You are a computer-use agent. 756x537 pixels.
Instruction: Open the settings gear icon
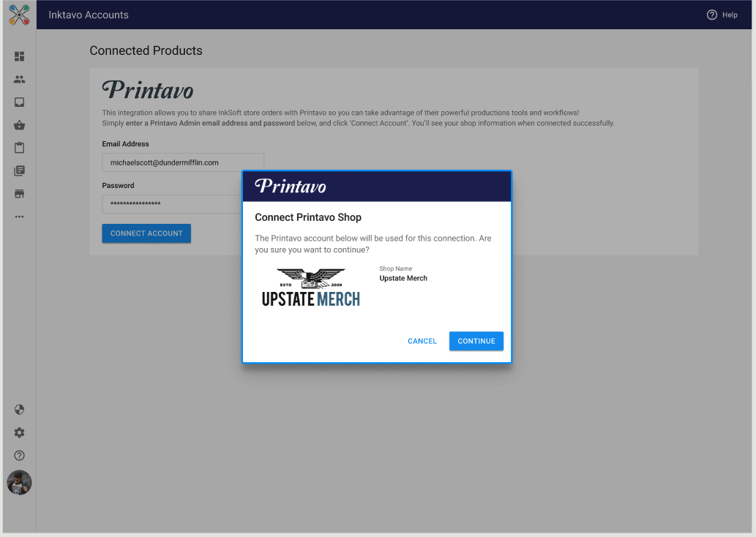coord(19,432)
